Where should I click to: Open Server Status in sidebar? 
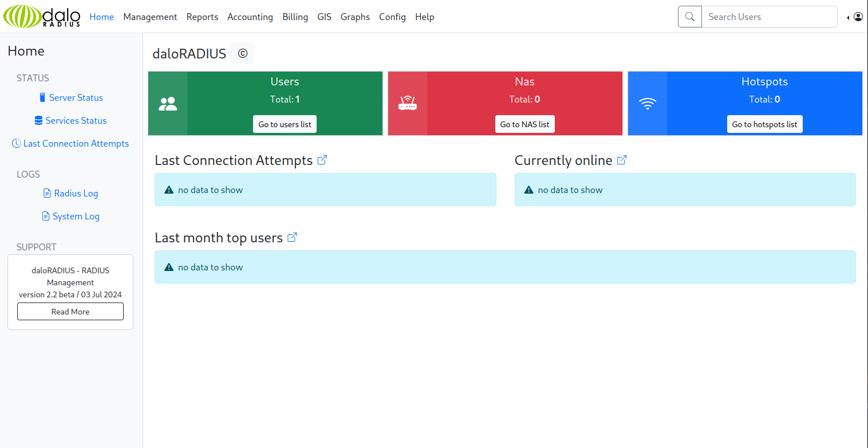click(x=71, y=97)
